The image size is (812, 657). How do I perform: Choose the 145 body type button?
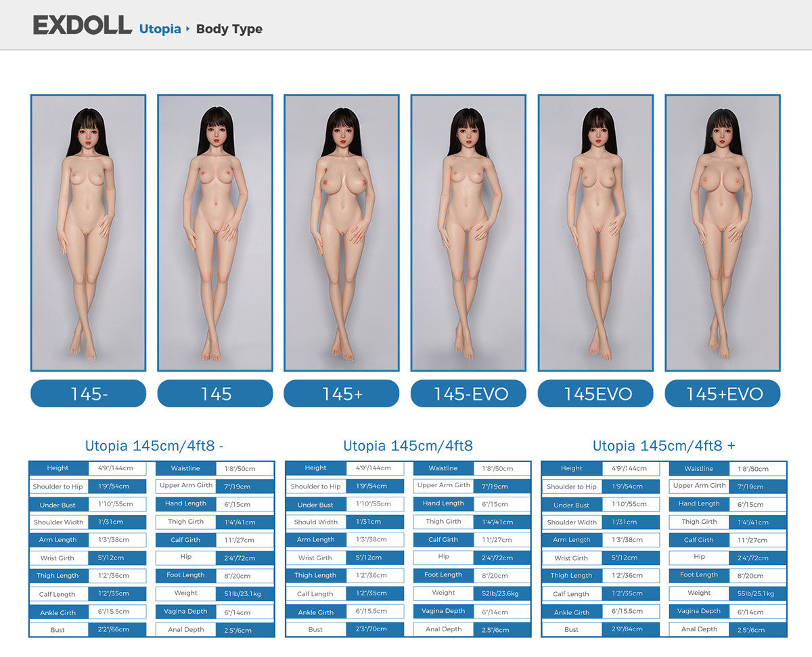(215, 394)
